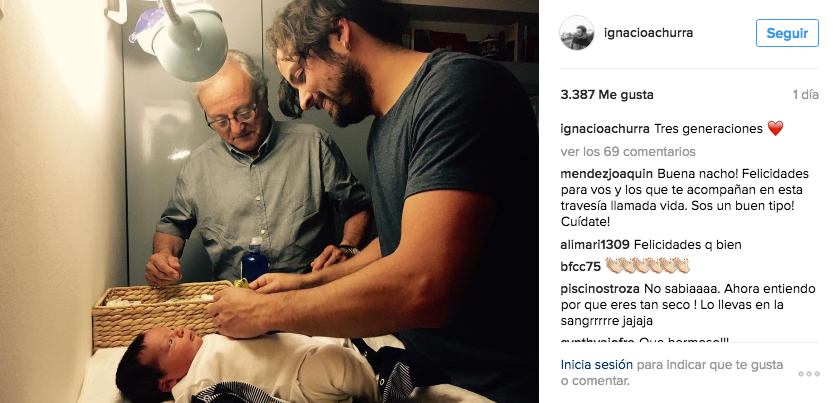Image resolution: width=840 pixels, height=403 pixels.
Task: Open bfcc75 commenter profile
Action: point(581,267)
